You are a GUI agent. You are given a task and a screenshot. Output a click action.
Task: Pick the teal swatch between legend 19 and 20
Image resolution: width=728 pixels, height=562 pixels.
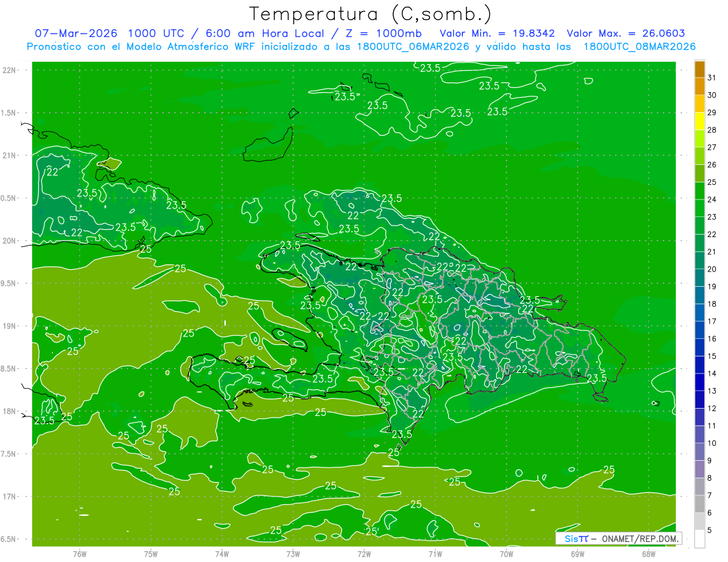(x=699, y=278)
